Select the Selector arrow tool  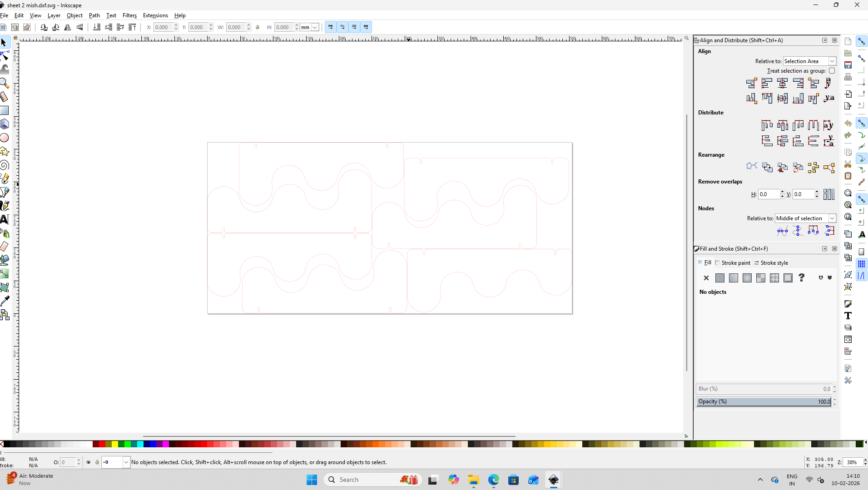(x=4, y=42)
